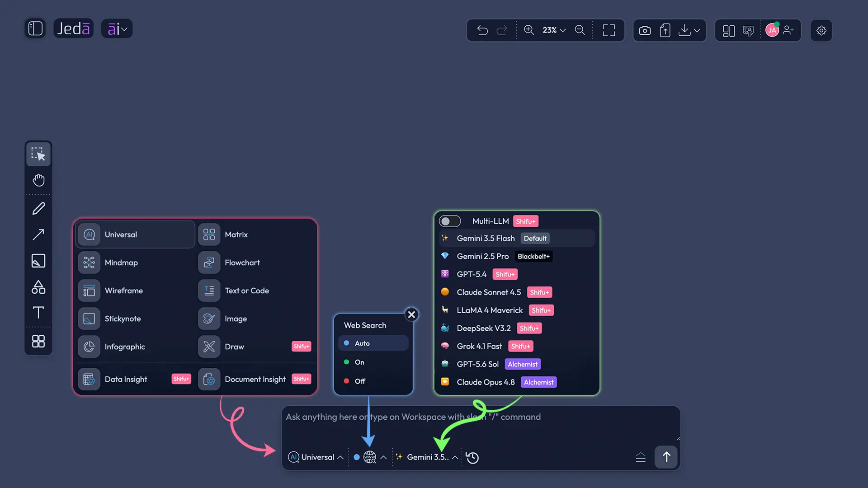Enter fullscreen view mode

click(x=609, y=30)
